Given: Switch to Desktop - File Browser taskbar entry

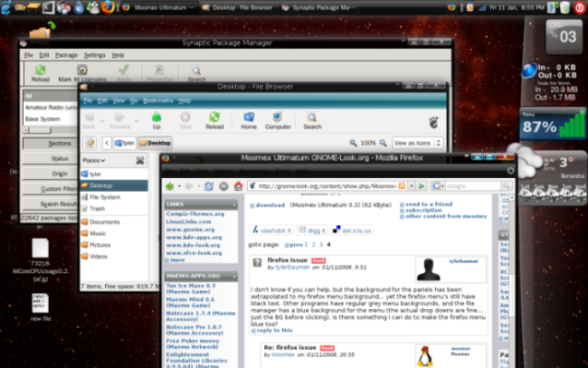Looking at the screenshot, I should [237, 7].
